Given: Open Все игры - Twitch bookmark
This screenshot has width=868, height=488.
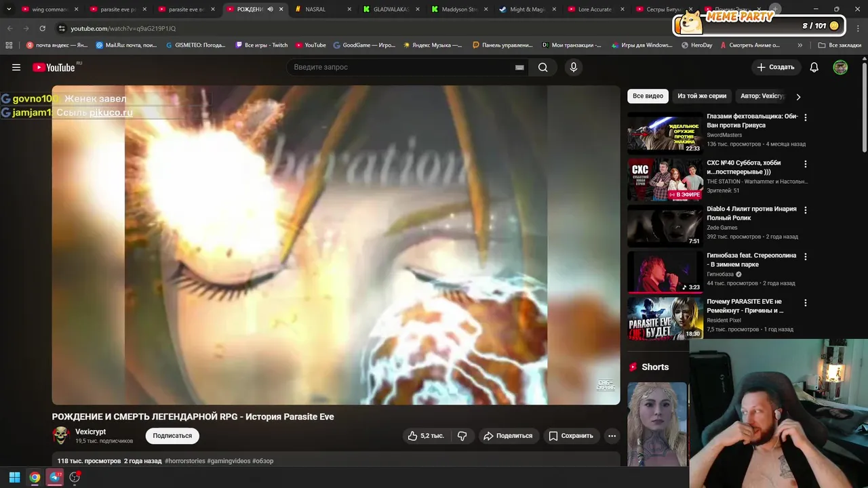Looking at the screenshot, I should [262, 45].
